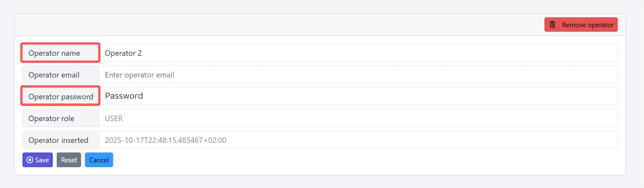Screen dimensions: 644x188
Task: Click the circle icon inside Save
Action: tap(30, 160)
